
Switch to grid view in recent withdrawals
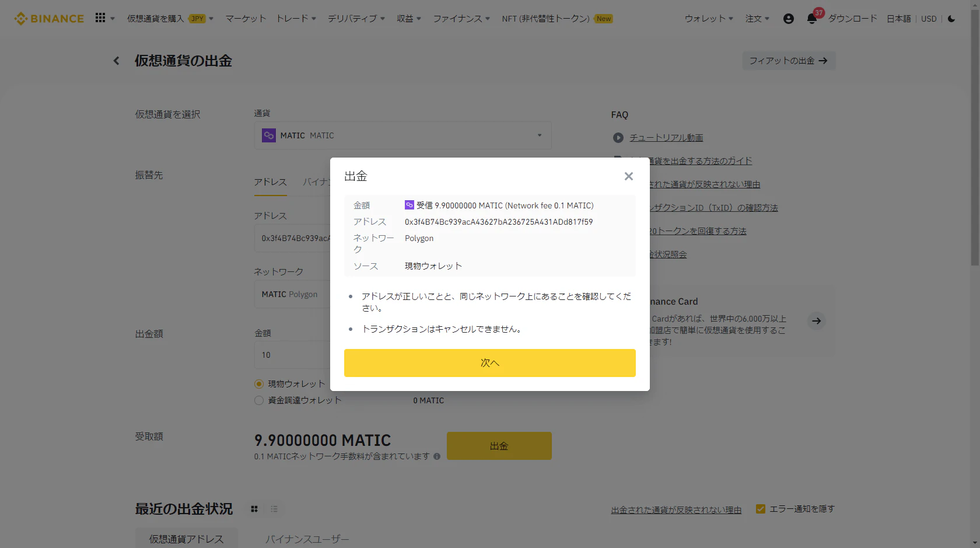[254, 509]
